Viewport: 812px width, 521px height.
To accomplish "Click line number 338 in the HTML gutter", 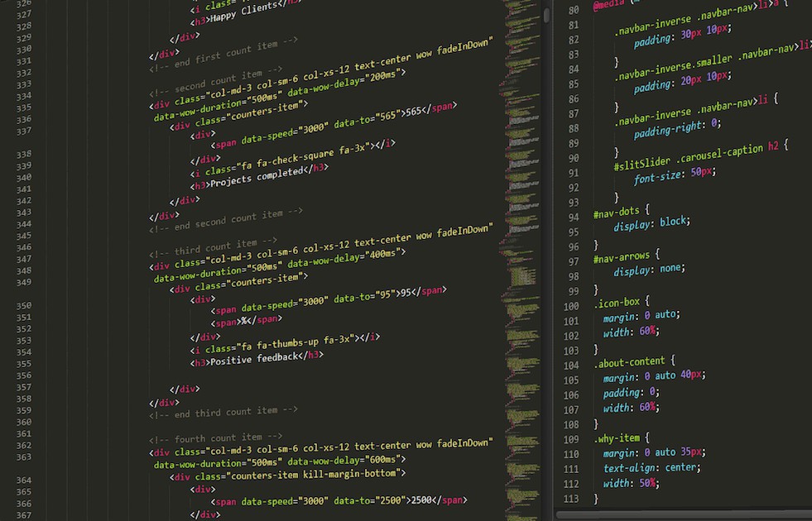I will click(24, 154).
